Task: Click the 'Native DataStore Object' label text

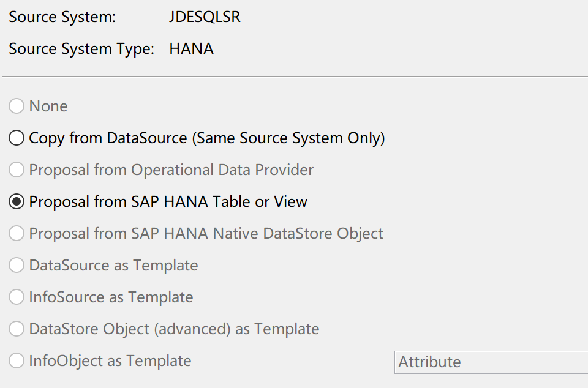Action: pos(301,234)
